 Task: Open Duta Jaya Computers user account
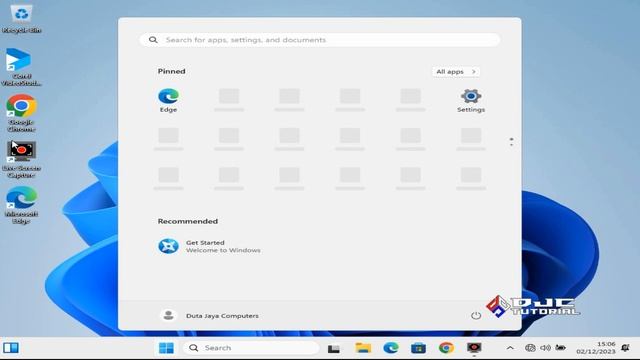209,316
